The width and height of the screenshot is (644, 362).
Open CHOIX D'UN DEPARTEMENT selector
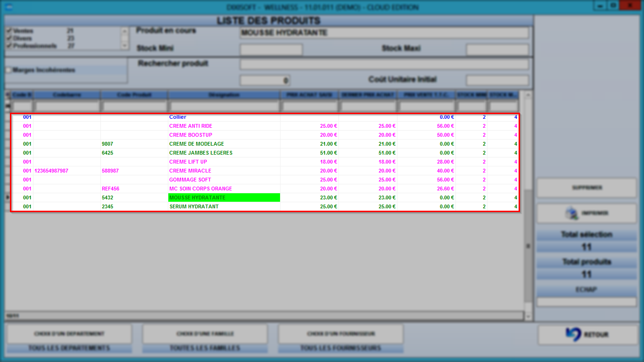[69, 334]
